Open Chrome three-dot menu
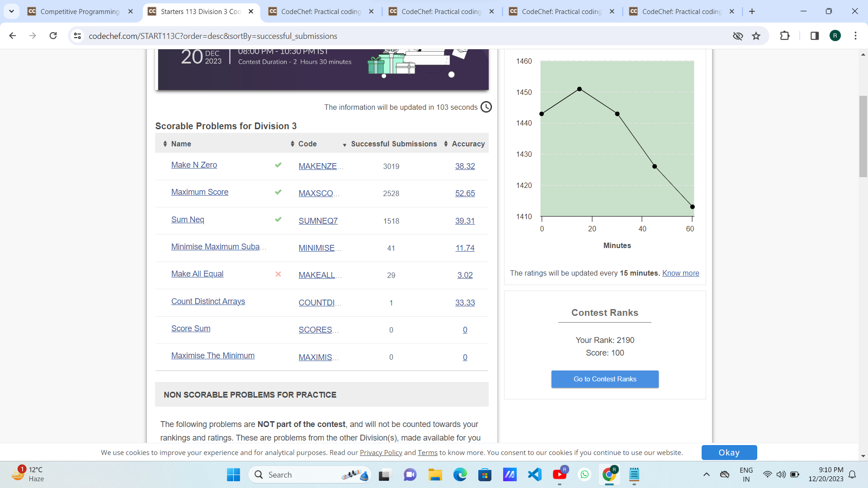 point(855,36)
